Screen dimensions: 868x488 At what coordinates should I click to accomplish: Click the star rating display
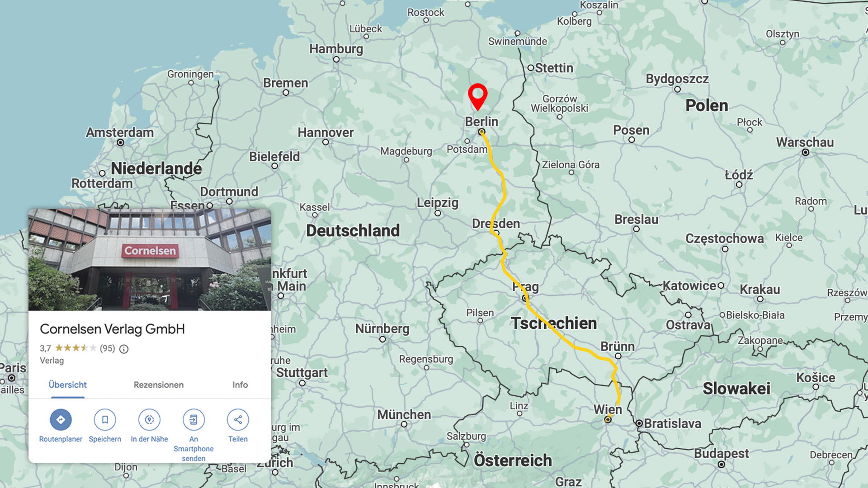click(76, 348)
